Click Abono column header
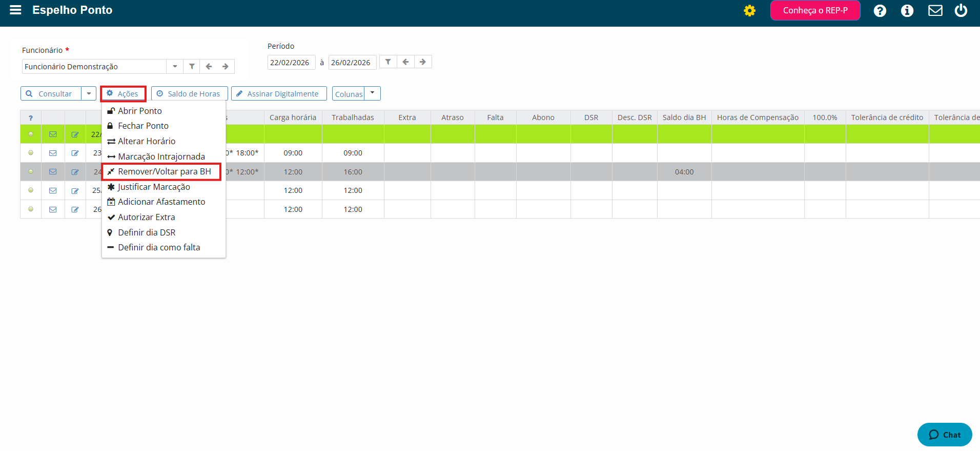 [543, 117]
